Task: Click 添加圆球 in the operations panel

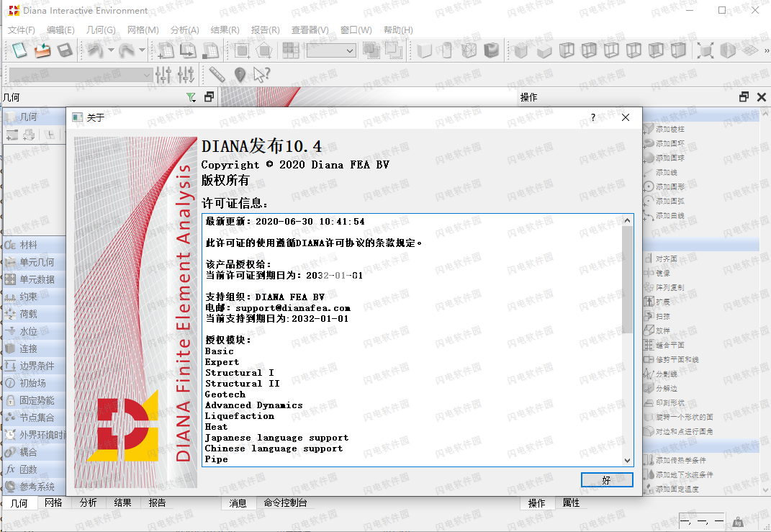Action: 664,158
